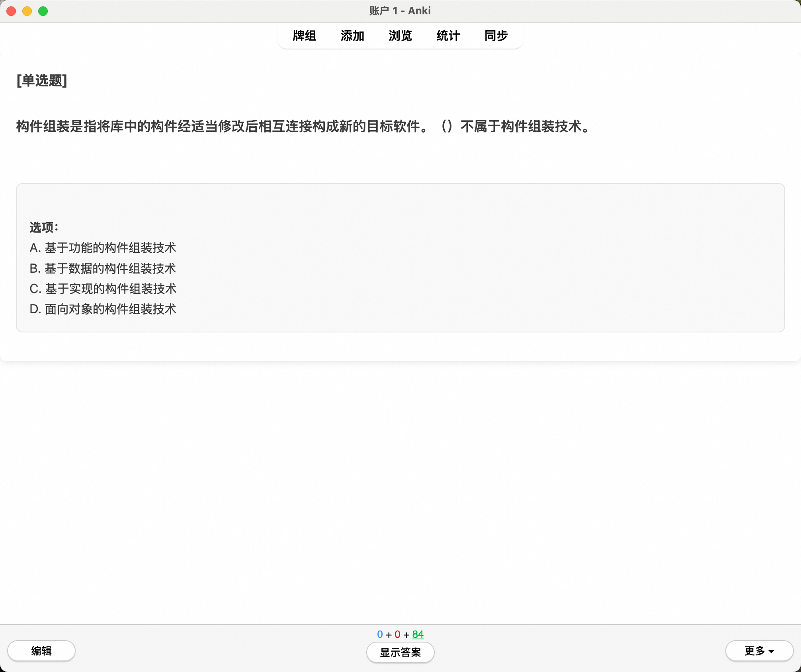801x672 pixels.
Task: Close the Anki window with red button
Action: coord(11,11)
